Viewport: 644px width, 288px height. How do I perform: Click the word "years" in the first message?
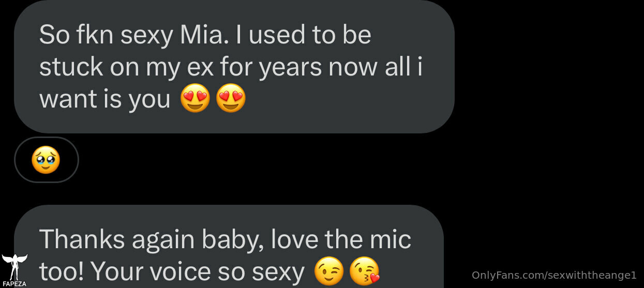(x=286, y=67)
